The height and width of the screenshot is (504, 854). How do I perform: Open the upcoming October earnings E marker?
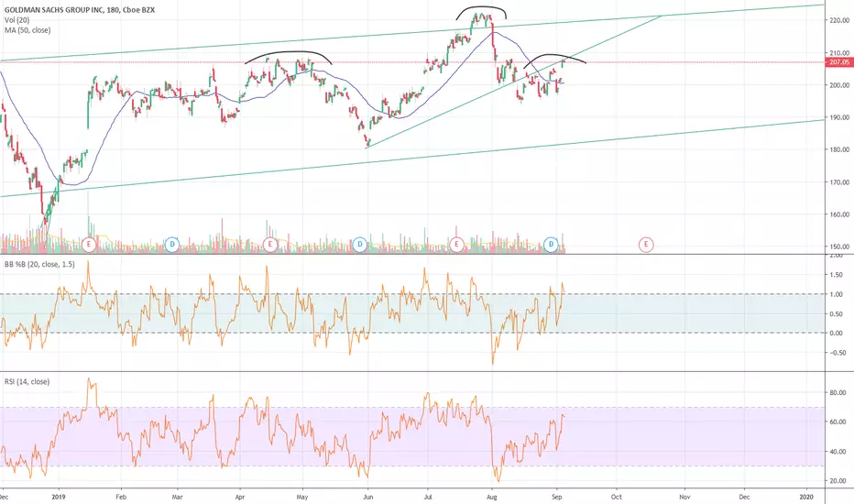[x=646, y=244]
